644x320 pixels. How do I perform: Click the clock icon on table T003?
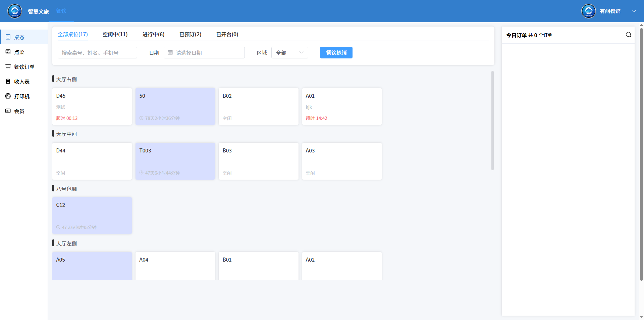pos(142,173)
